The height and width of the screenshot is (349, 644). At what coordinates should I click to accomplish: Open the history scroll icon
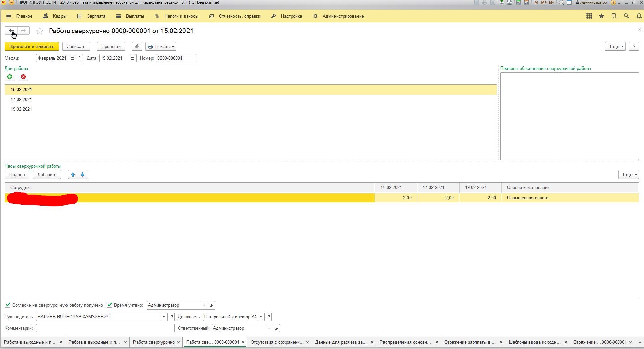point(614,16)
